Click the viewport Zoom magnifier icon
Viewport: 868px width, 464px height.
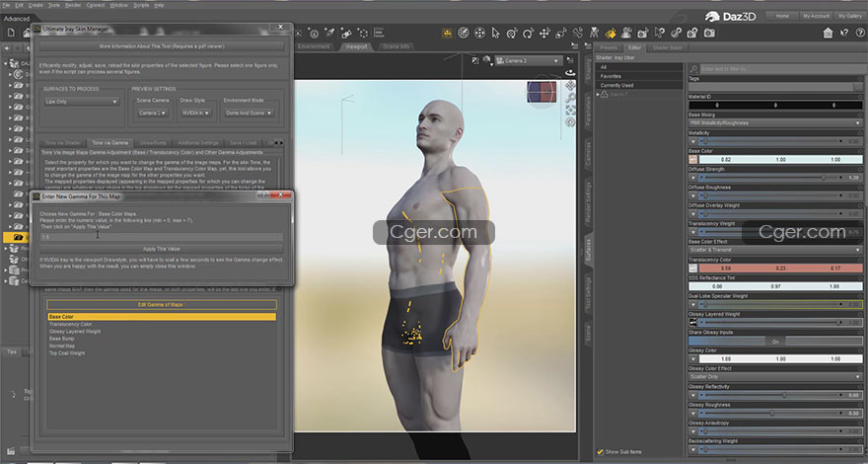(x=570, y=98)
